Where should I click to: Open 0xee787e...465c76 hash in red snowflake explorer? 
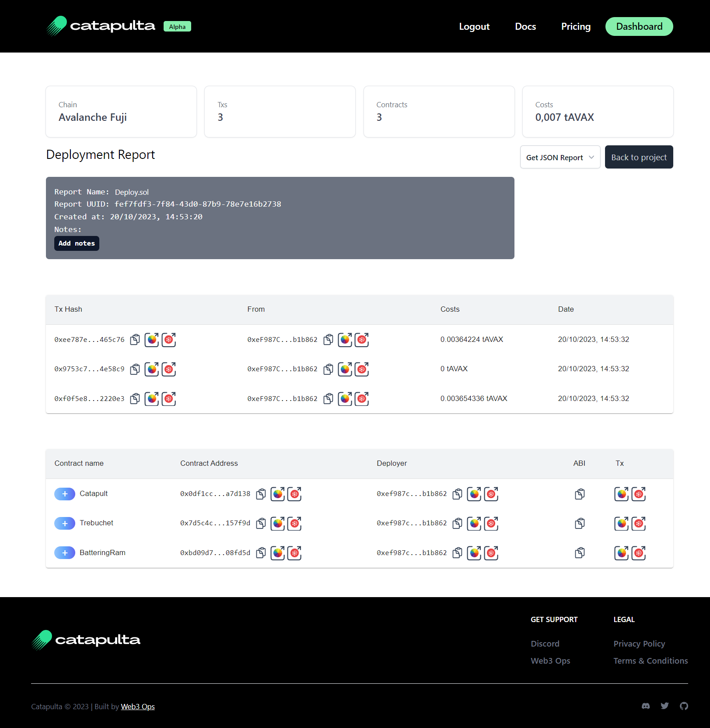[169, 340]
